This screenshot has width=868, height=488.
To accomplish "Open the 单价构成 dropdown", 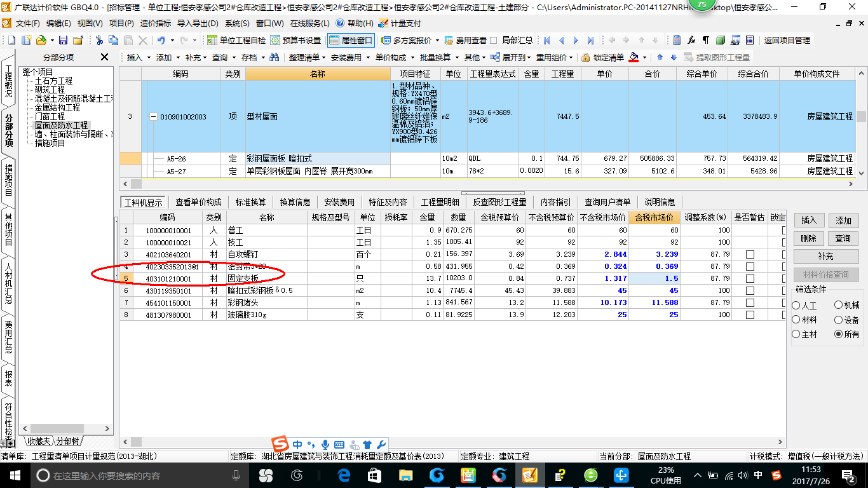I will pyautogui.click(x=394, y=57).
